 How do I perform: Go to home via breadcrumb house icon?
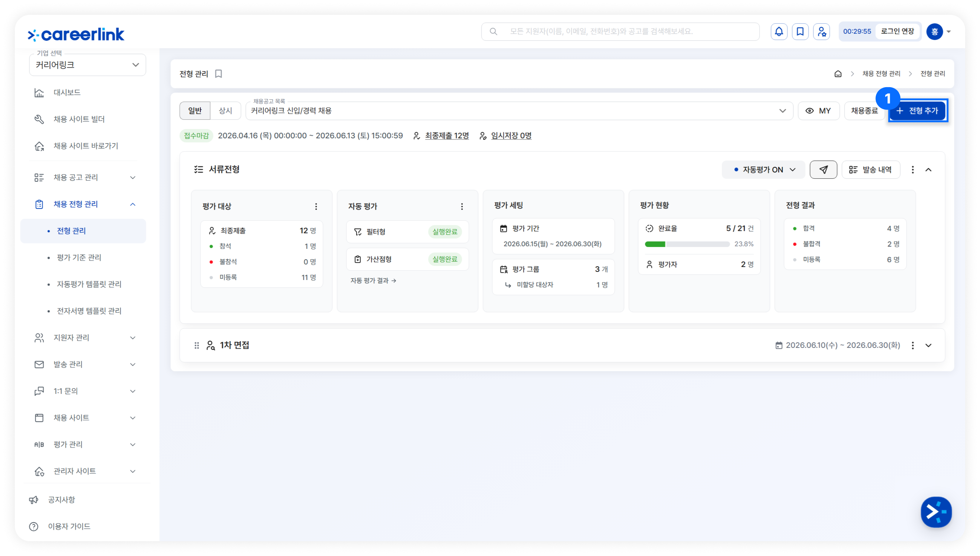point(838,74)
